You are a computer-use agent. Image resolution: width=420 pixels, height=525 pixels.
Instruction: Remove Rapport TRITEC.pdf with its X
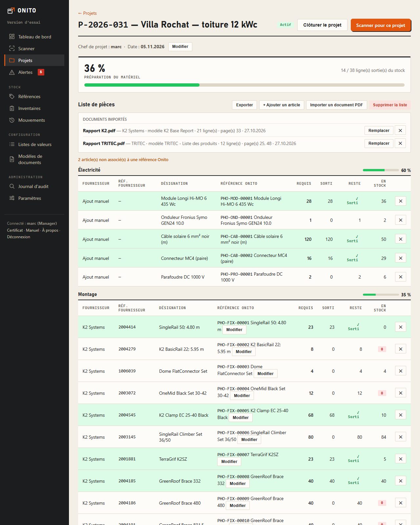pos(400,143)
